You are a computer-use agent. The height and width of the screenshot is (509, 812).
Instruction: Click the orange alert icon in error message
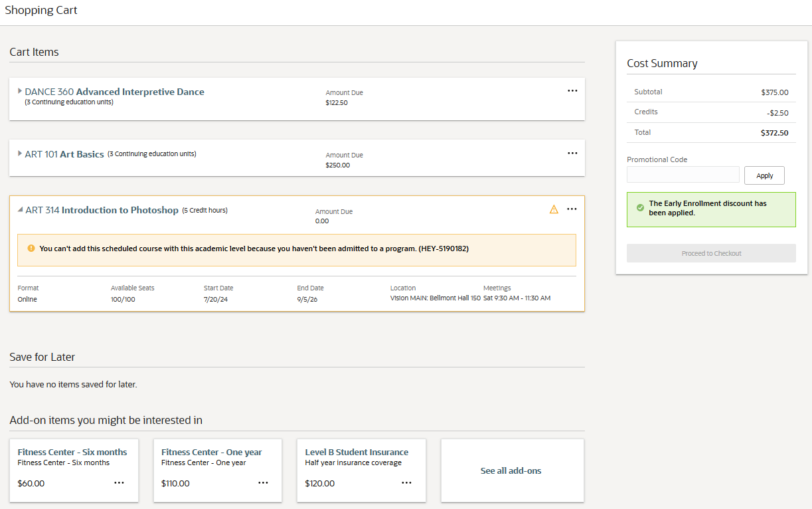point(31,249)
